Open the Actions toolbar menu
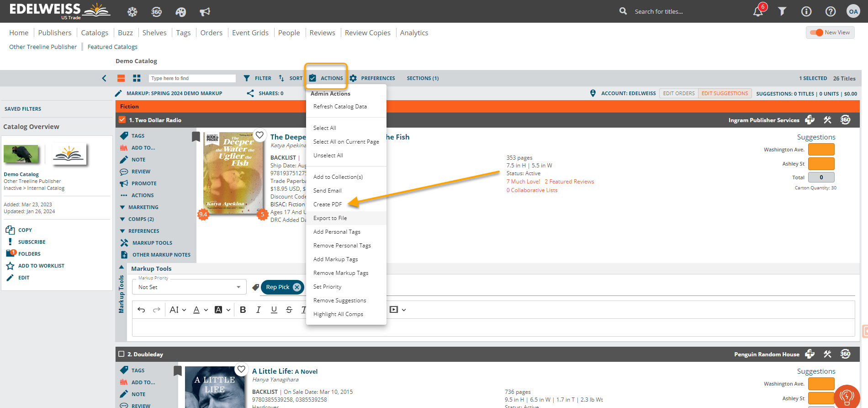Image resolution: width=868 pixels, height=408 pixels. click(x=326, y=78)
